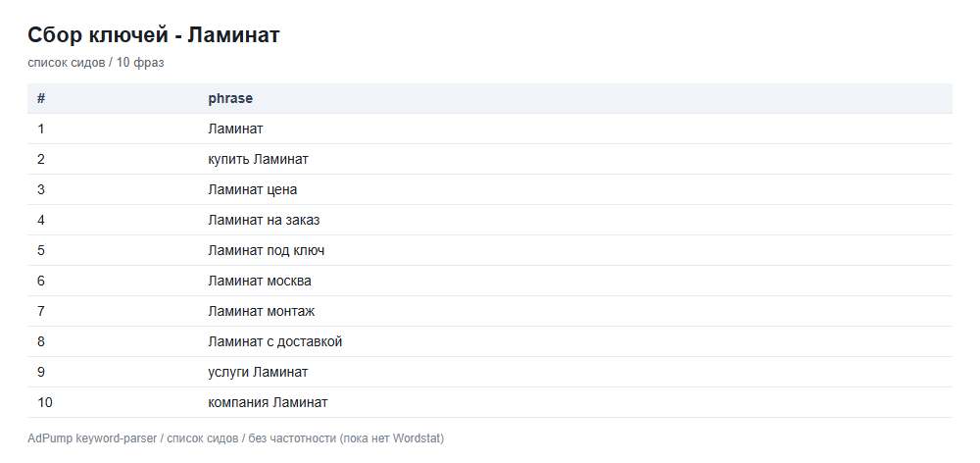Click row number 8 in the table
980x463 pixels.
click(x=40, y=341)
